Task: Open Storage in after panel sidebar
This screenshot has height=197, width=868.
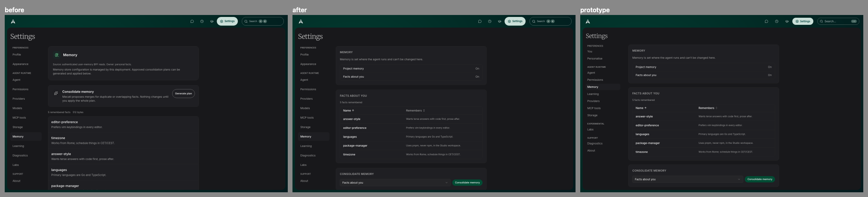Action: (x=314, y=127)
